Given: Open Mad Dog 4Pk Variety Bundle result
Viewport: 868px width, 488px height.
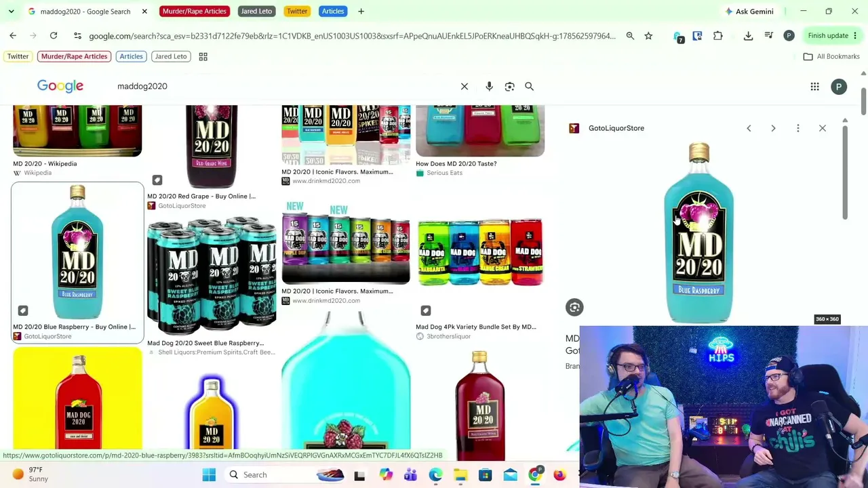Looking at the screenshot, I should (x=476, y=327).
